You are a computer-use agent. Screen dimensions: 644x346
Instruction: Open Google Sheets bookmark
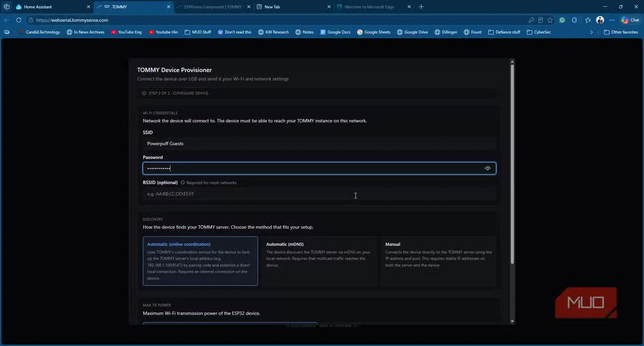click(x=374, y=32)
